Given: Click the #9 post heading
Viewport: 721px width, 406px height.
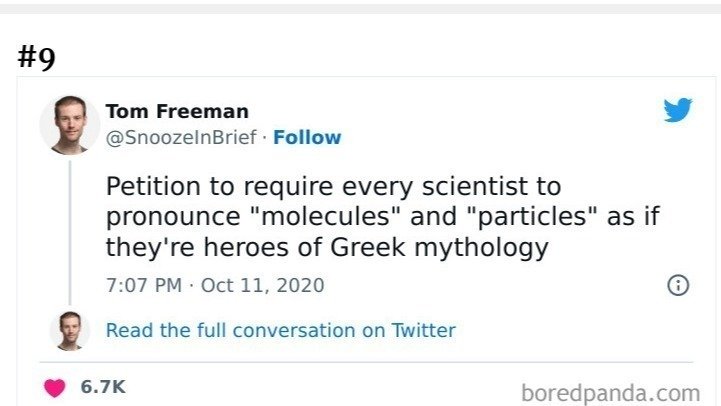Looking at the screenshot, I should 38,56.
